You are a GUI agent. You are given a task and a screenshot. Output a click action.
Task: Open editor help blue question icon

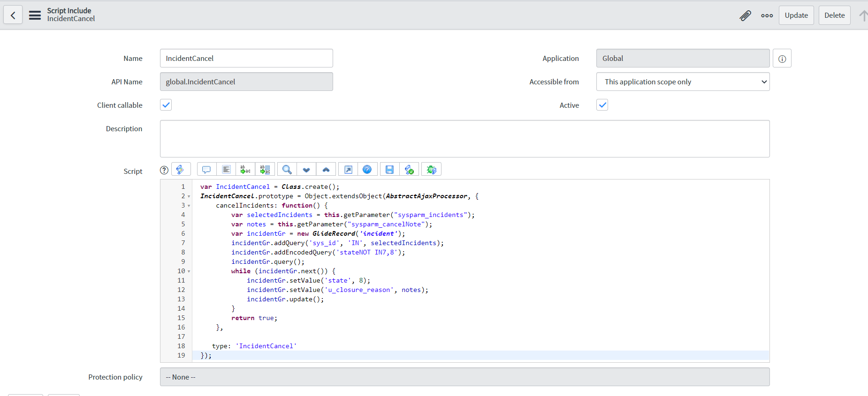tap(367, 170)
